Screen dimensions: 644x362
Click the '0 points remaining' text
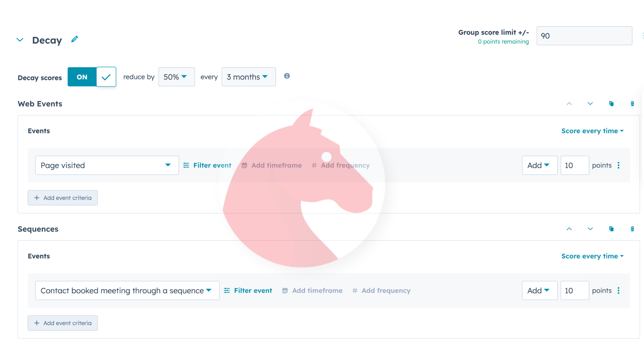tap(503, 42)
